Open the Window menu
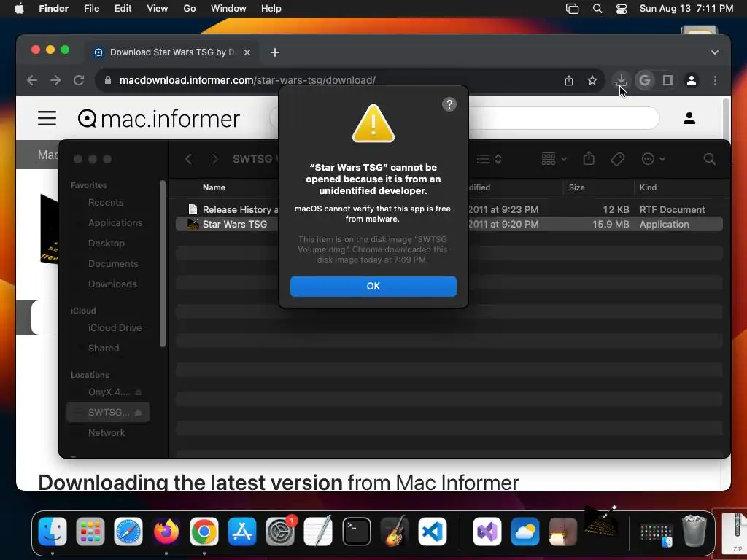747x560 pixels. coord(228,9)
